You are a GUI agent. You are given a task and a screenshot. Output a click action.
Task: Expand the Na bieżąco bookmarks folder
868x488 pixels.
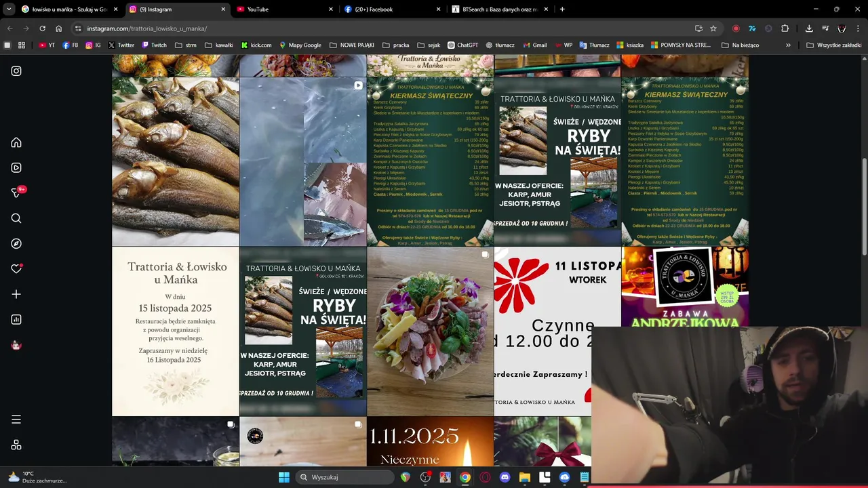[741, 45]
